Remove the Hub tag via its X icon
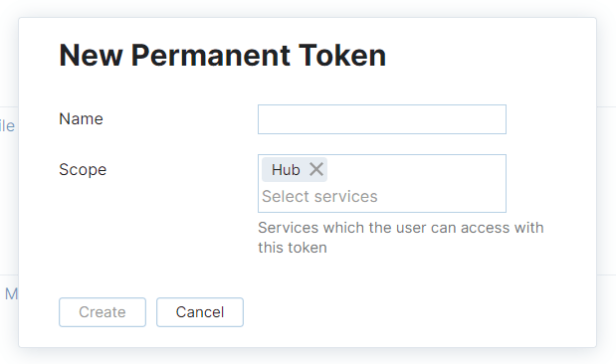The height and width of the screenshot is (364, 616). 316,170
